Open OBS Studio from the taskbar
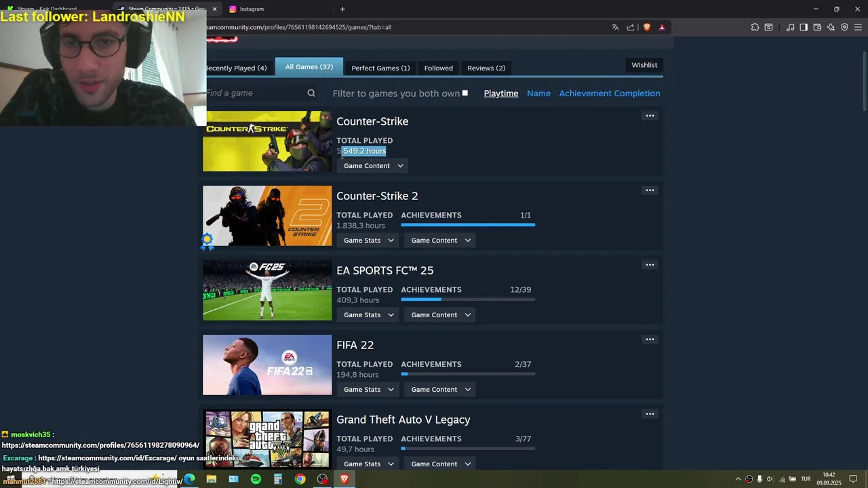Screen dimensions: 868x488 click(x=322, y=479)
